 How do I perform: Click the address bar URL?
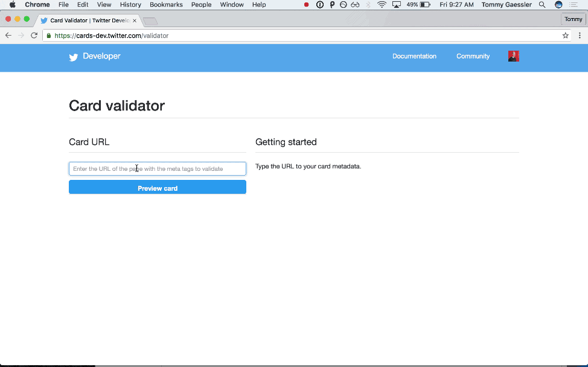(x=111, y=36)
